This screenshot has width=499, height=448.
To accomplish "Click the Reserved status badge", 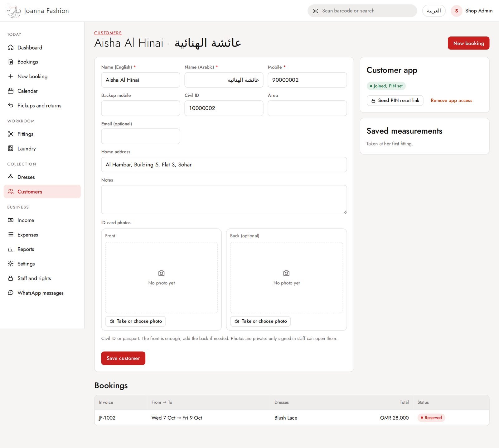I will tap(431, 417).
